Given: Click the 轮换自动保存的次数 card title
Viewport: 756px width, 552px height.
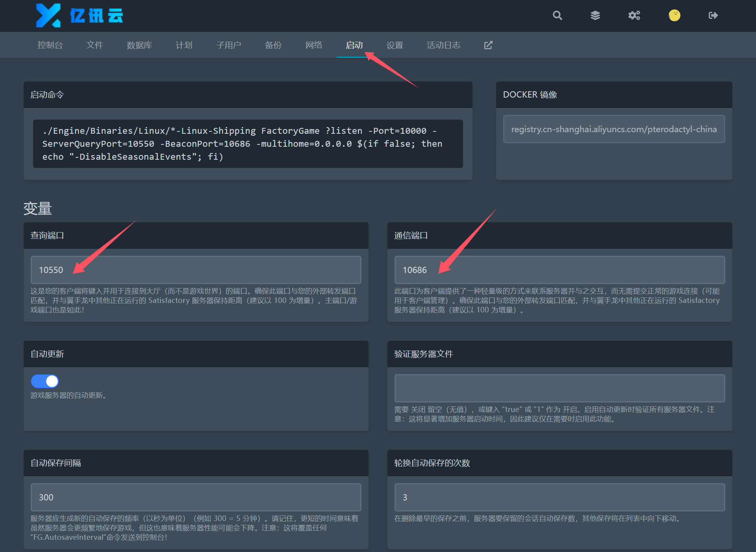Looking at the screenshot, I should (432, 463).
